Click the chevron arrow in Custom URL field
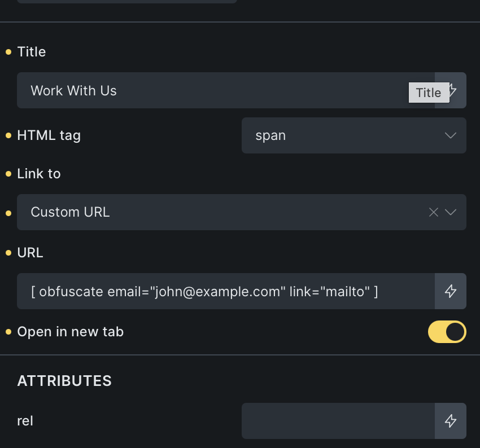The height and width of the screenshot is (448, 480). click(x=451, y=212)
